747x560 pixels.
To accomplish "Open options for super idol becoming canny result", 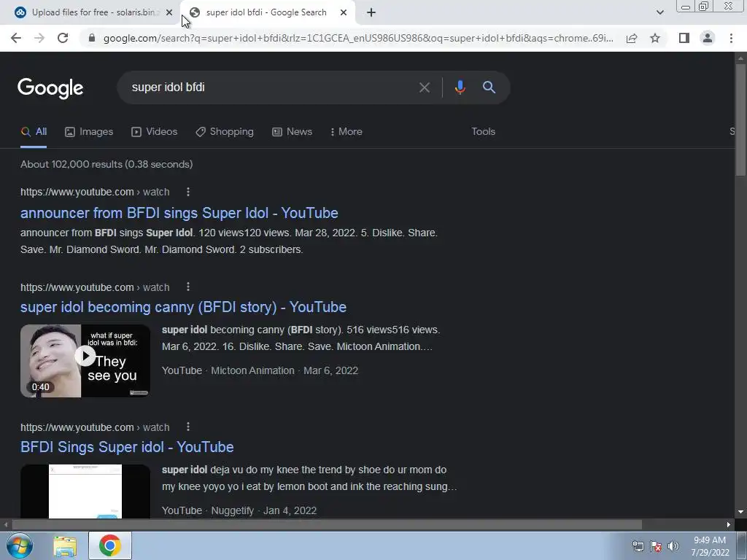I will tap(188, 287).
